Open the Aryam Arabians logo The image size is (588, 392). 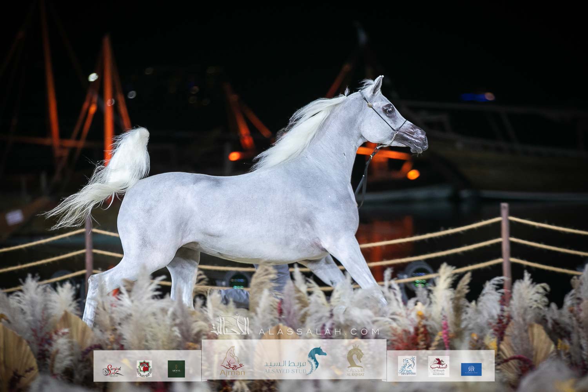click(x=407, y=367)
